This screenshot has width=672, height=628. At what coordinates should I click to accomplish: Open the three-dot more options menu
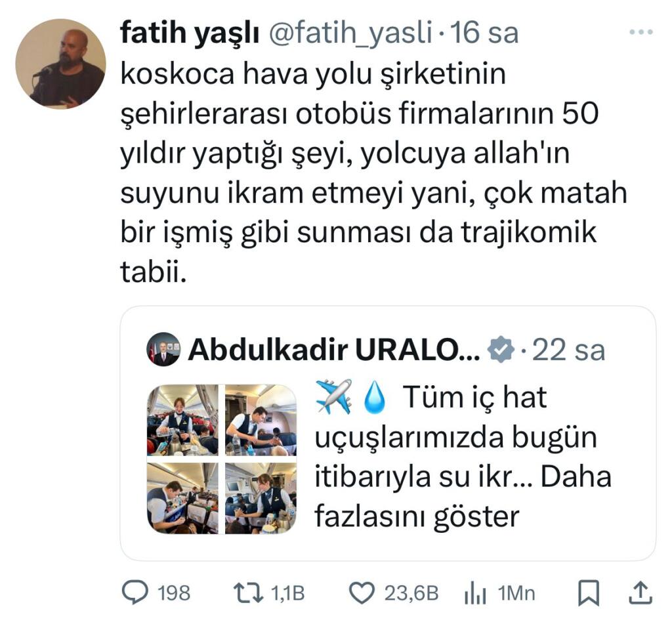[x=640, y=31]
